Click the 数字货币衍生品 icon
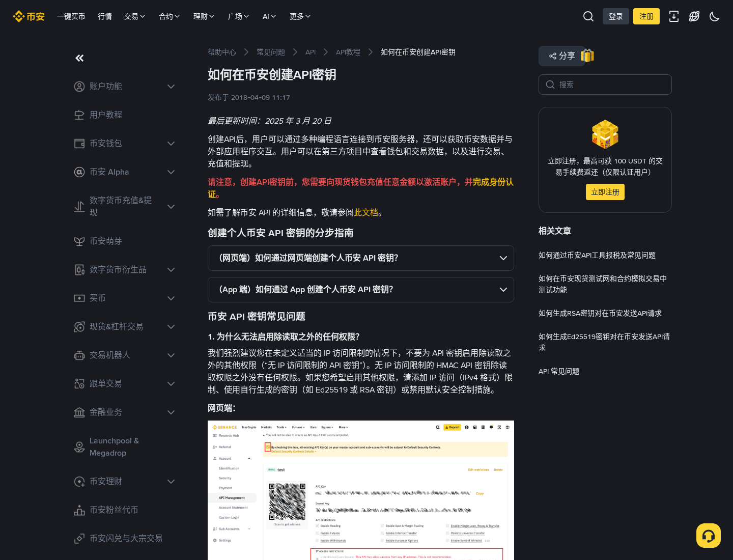Image resolution: width=733 pixels, height=560 pixels. [x=79, y=270]
